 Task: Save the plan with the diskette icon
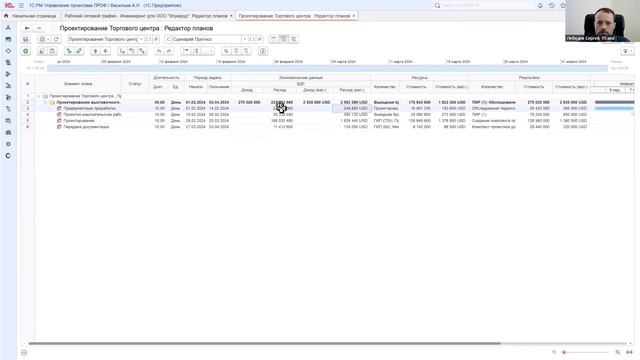26,39
